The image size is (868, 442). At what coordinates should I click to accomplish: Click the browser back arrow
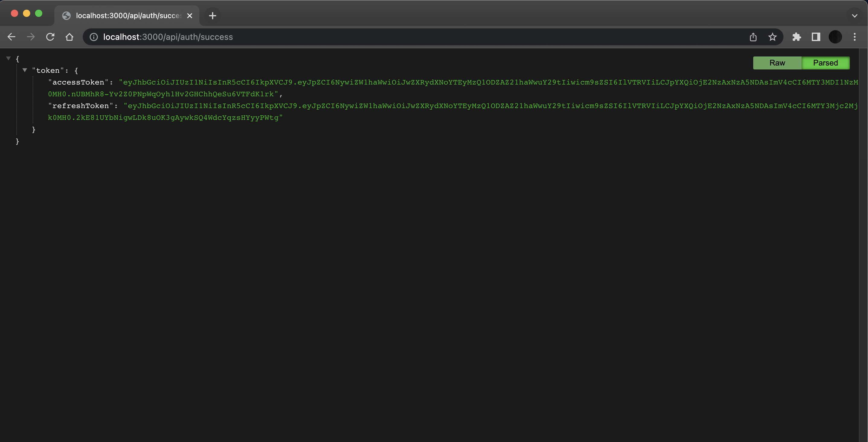pyautogui.click(x=11, y=37)
